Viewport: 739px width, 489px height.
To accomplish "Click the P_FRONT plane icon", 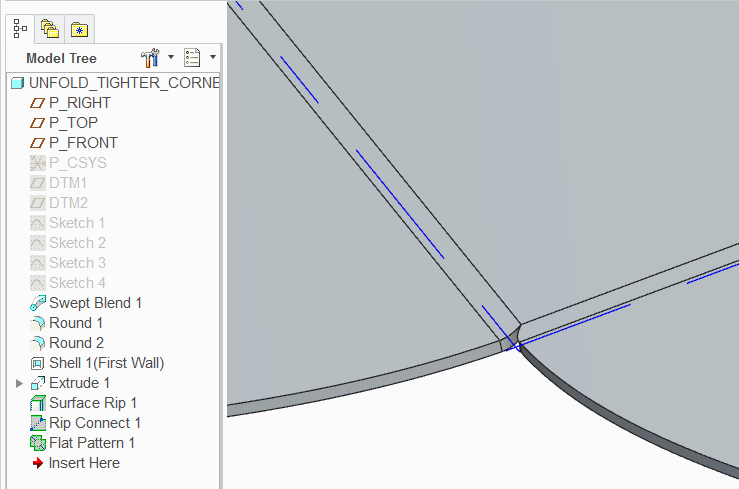I will tap(37, 143).
